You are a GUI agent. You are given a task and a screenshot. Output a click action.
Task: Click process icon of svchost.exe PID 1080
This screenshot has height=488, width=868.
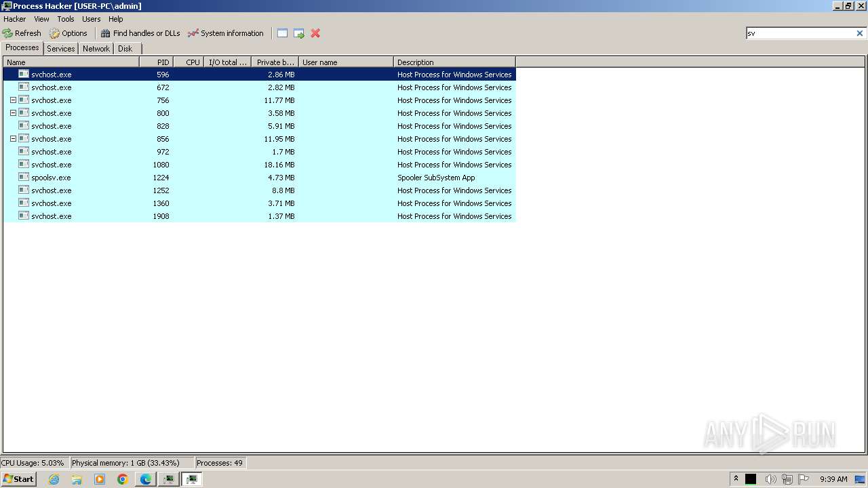click(x=24, y=164)
